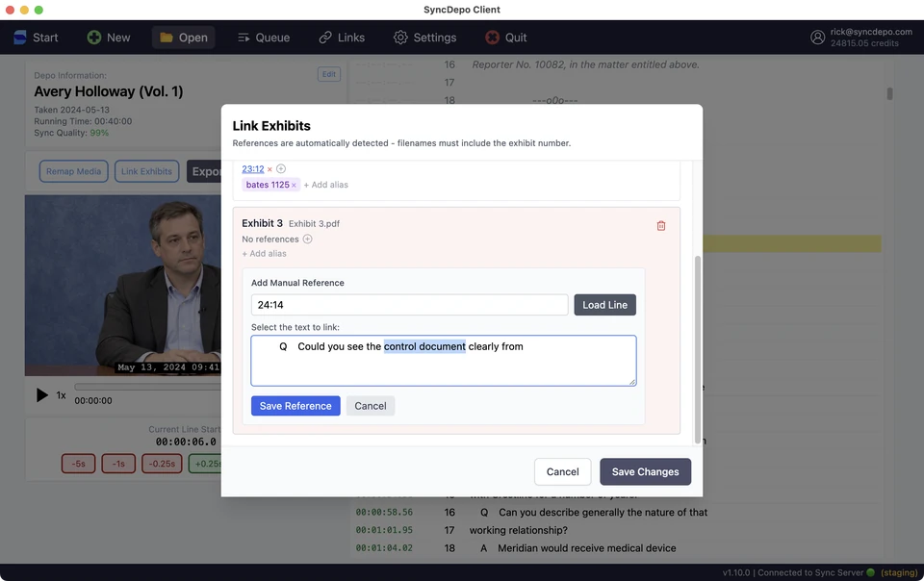Click the Export button behind the dialog
This screenshot has height=581, width=924.
tap(204, 171)
